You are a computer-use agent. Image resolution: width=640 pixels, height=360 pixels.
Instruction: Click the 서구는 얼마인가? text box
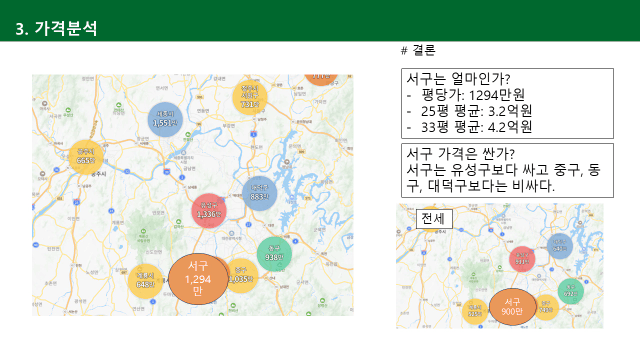pyautogui.click(x=507, y=103)
